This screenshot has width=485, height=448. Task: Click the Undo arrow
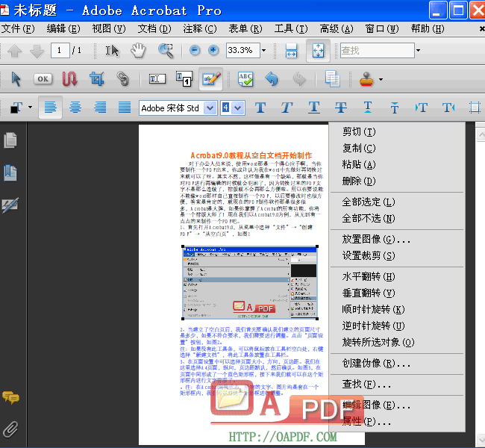272,79
